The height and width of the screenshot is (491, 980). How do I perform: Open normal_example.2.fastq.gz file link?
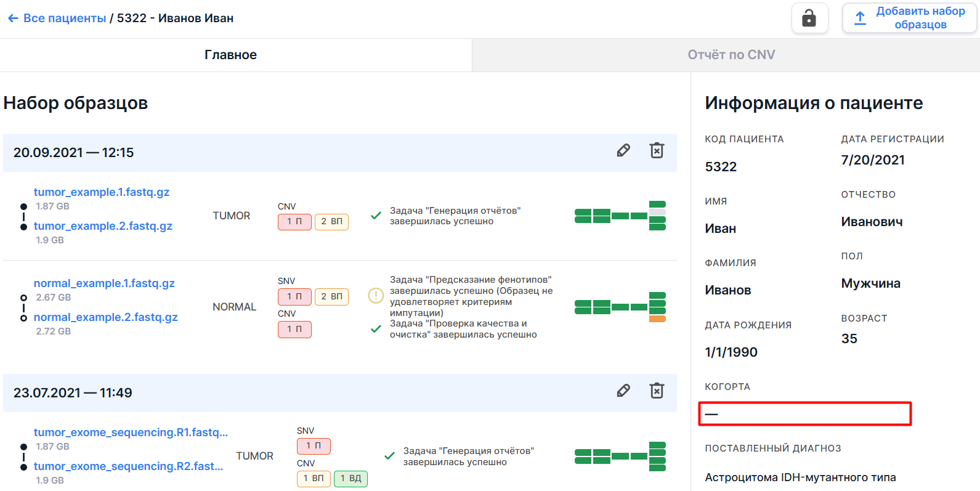(105, 317)
